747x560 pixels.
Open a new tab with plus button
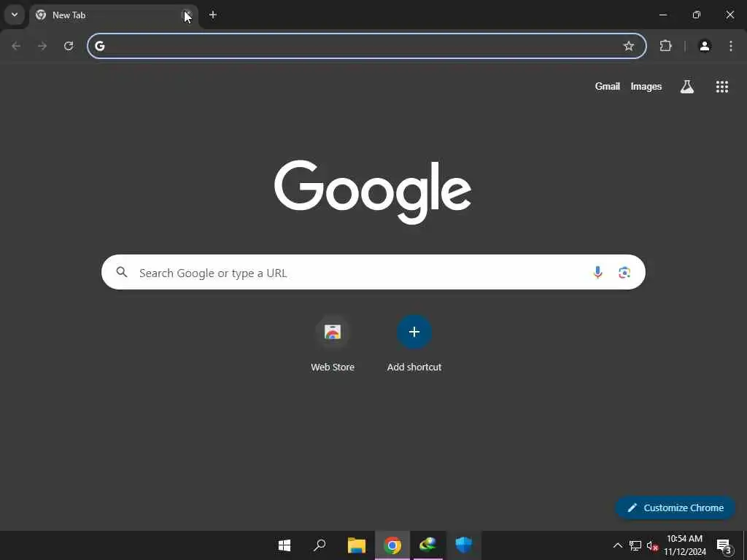213,15
